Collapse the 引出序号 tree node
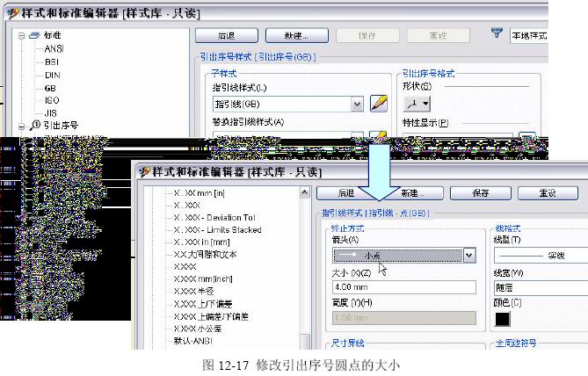588x376 pixels. (21, 127)
